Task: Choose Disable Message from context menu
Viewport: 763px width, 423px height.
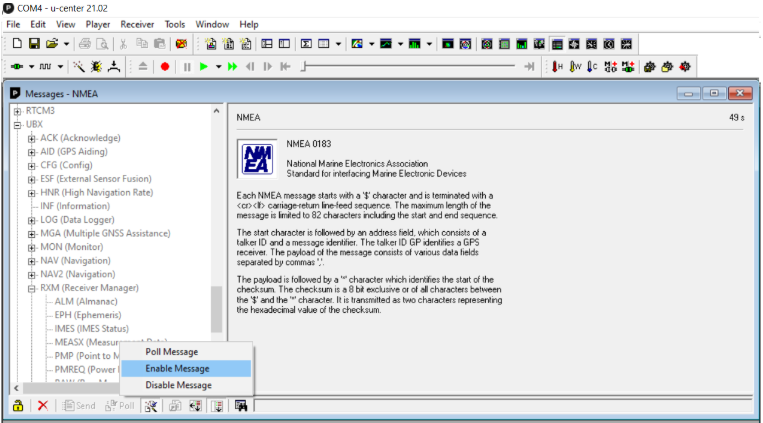Action: pos(186,385)
